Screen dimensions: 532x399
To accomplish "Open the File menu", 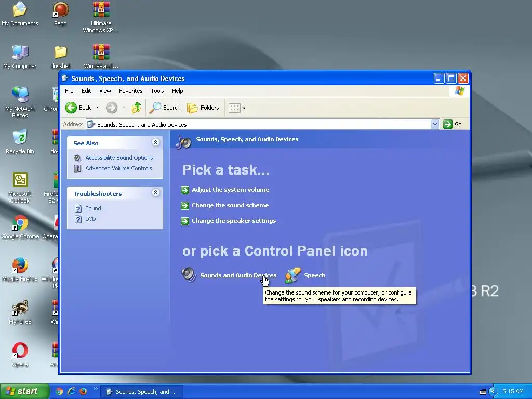I will [x=69, y=91].
